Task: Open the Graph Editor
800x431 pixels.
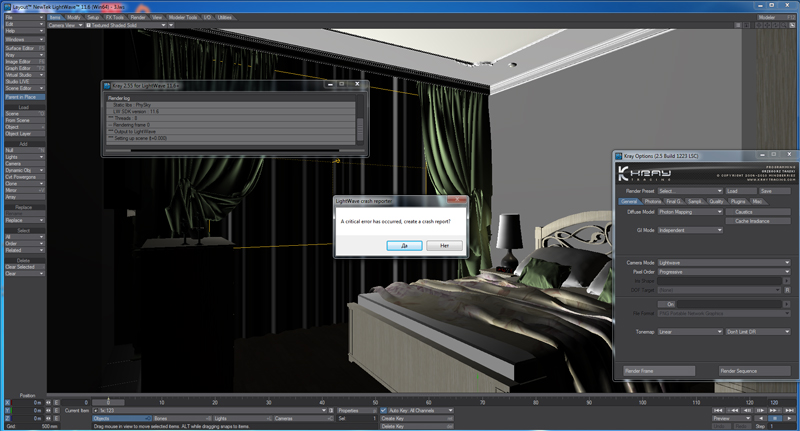Action: (x=23, y=67)
